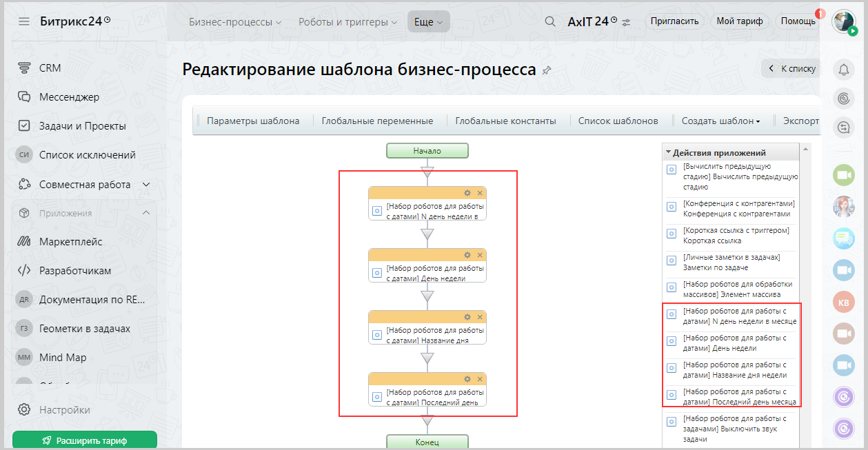Delete the Последний день block
This screenshot has width=868, height=450.
point(480,379)
